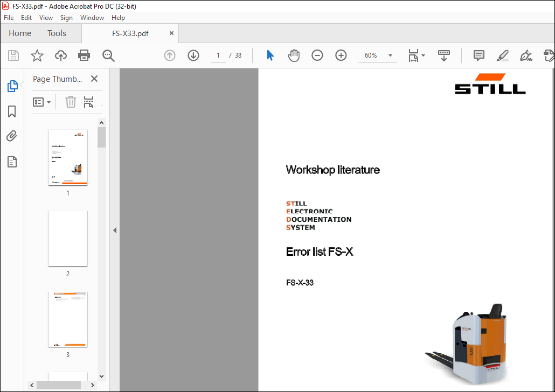Print the document with printer icon

(84, 55)
